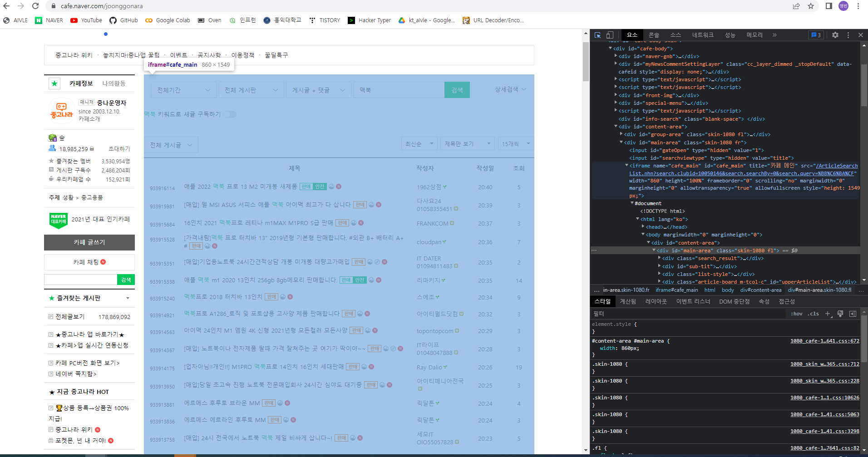The height and width of the screenshot is (457, 868).
Task: Click the green 검색 button beside 맥북 field
Action: tap(457, 90)
